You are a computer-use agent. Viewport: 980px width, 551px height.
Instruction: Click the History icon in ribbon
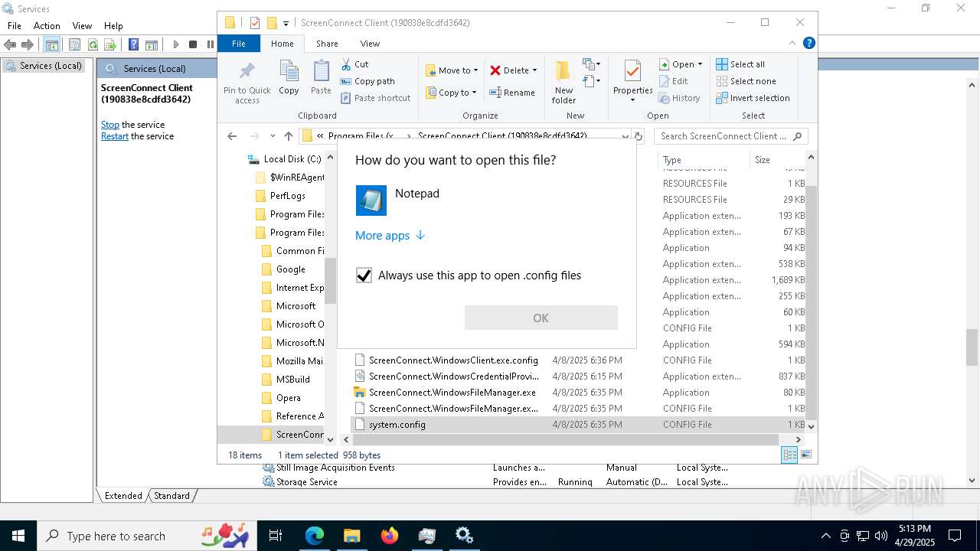coord(664,98)
